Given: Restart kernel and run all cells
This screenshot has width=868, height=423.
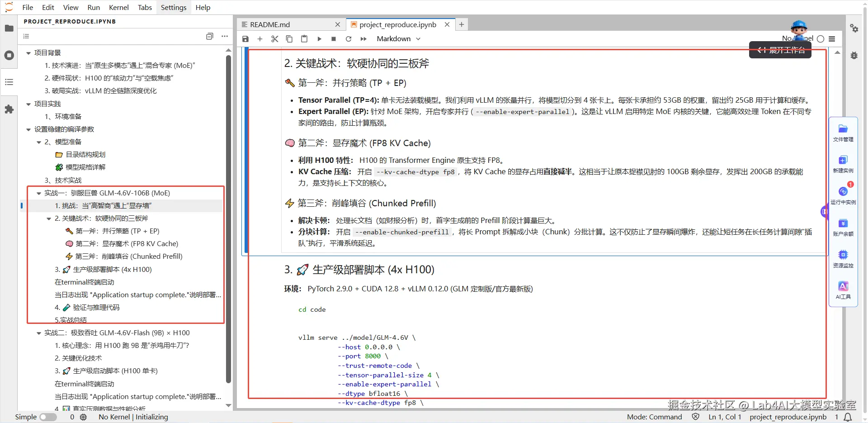Looking at the screenshot, I should coord(363,39).
